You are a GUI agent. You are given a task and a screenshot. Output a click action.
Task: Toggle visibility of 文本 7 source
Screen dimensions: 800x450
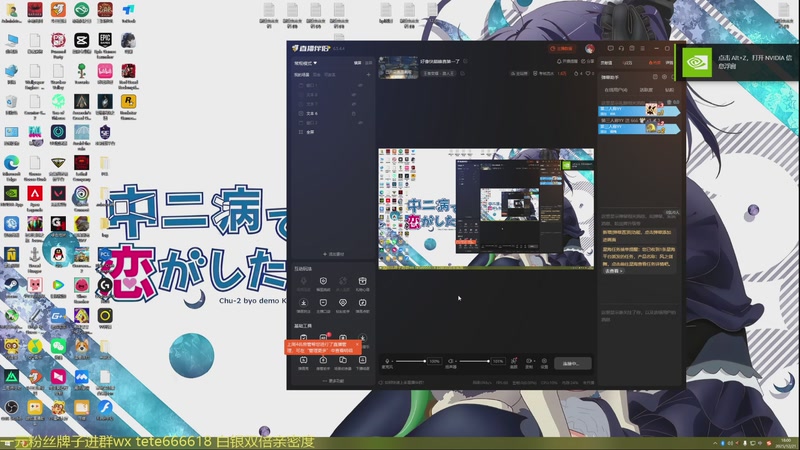click(354, 104)
